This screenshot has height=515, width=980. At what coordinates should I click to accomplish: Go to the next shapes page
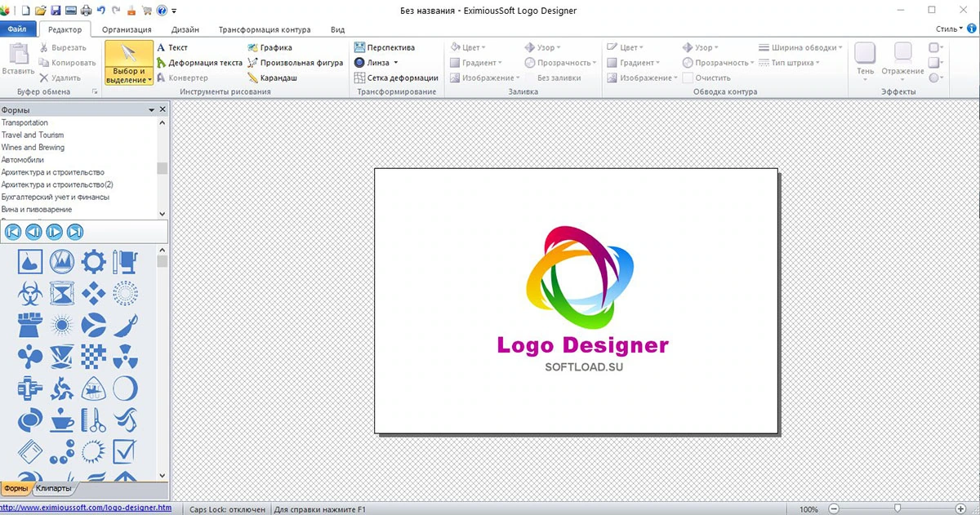[54, 232]
